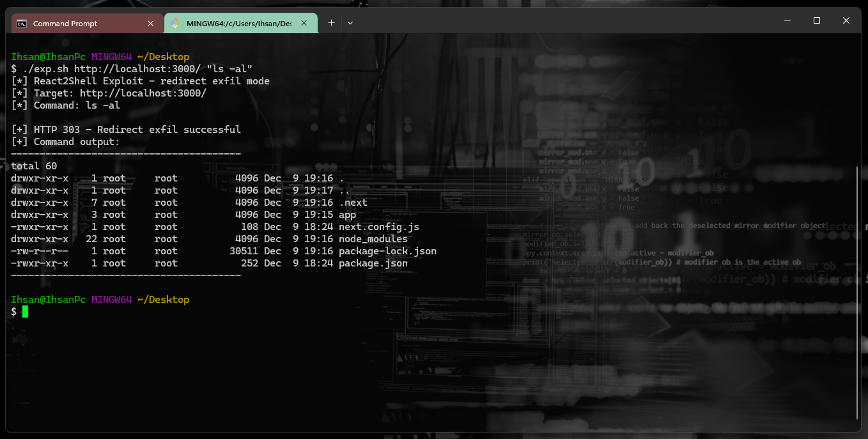Click the "252" file size value
The height and width of the screenshot is (439, 868).
click(249, 263)
